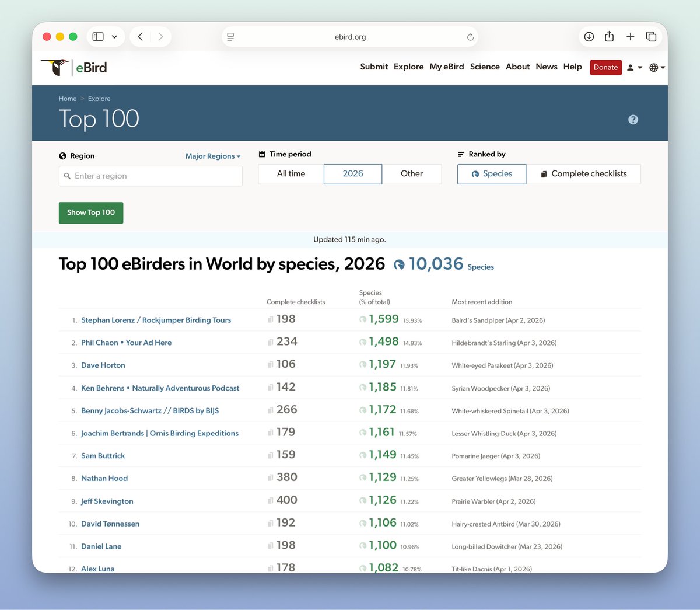Toggle the Safari sidebar icon
The height and width of the screenshot is (610, 700).
(98, 37)
